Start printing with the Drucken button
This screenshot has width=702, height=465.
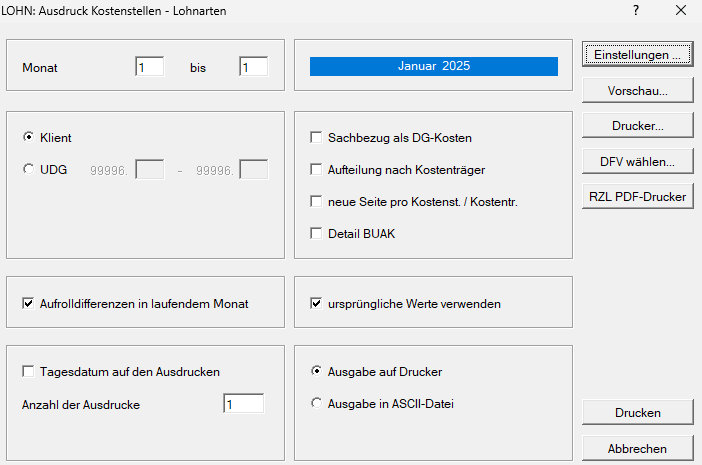[x=637, y=412]
